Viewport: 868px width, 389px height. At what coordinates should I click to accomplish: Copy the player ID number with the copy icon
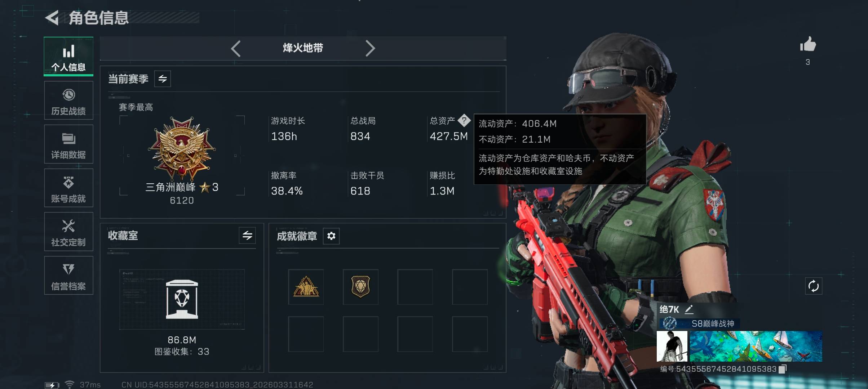(x=783, y=369)
